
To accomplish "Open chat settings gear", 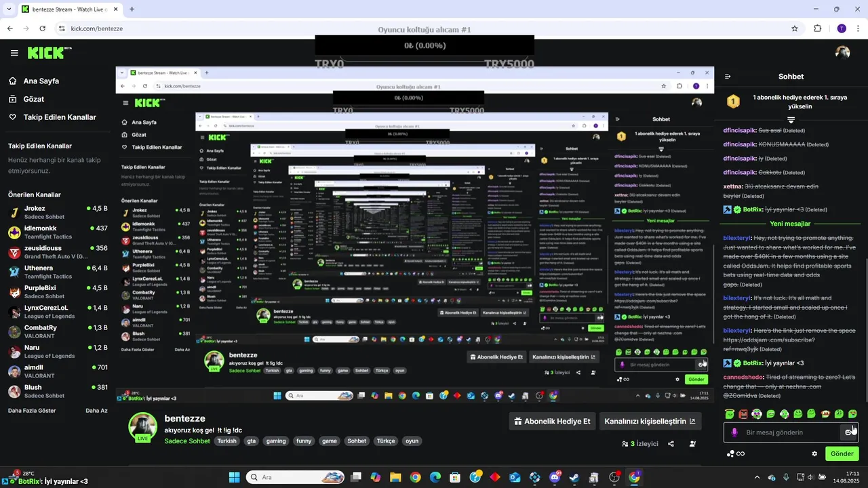I will [814, 453].
